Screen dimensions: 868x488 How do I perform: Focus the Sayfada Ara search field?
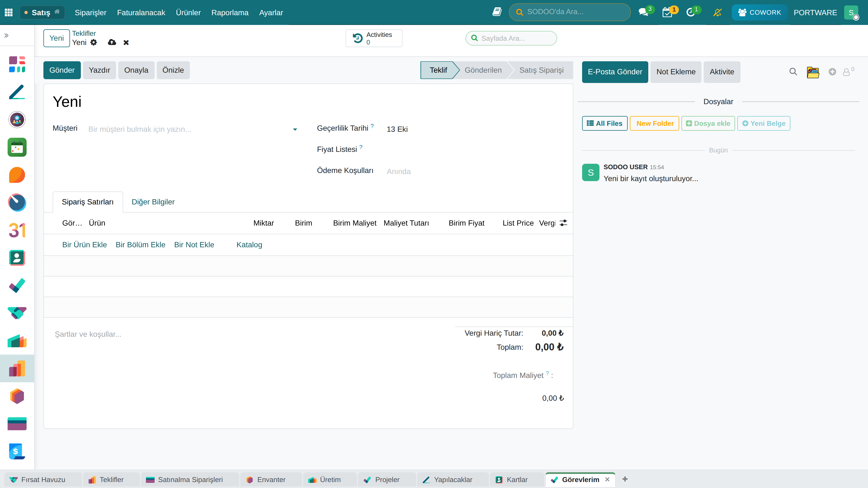(x=511, y=38)
